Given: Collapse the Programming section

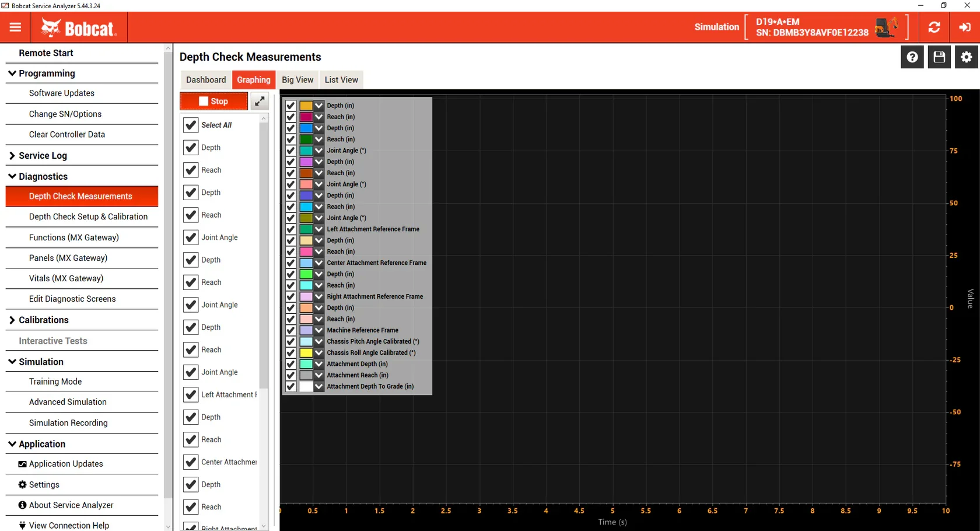Looking at the screenshot, I should (12, 74).
